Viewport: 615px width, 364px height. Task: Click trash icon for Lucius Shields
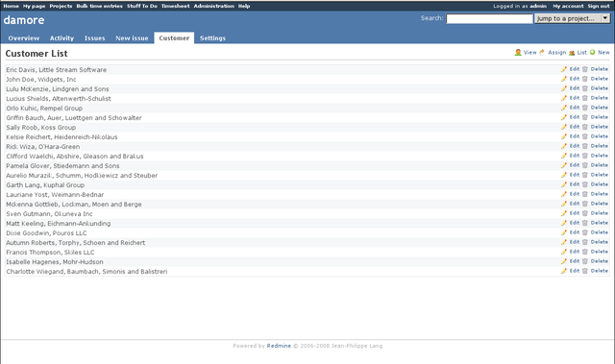point(585,98)
